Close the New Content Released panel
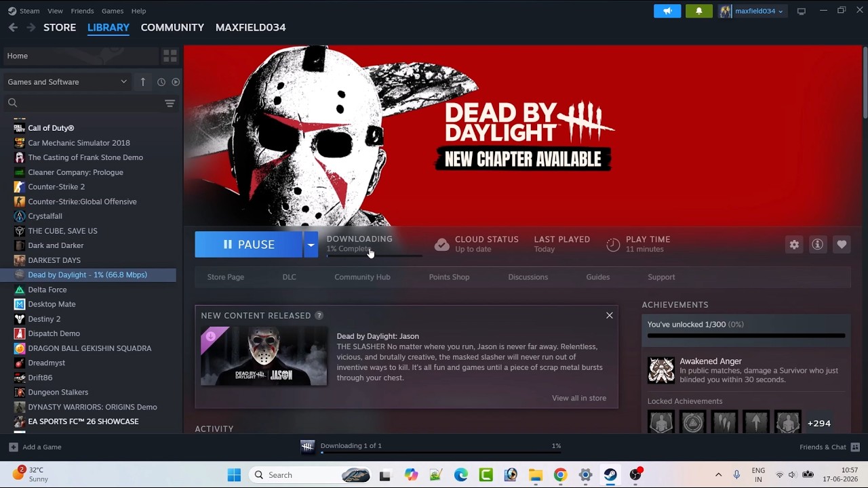Viewport: 868px width, 488px height. coord(610,315)
